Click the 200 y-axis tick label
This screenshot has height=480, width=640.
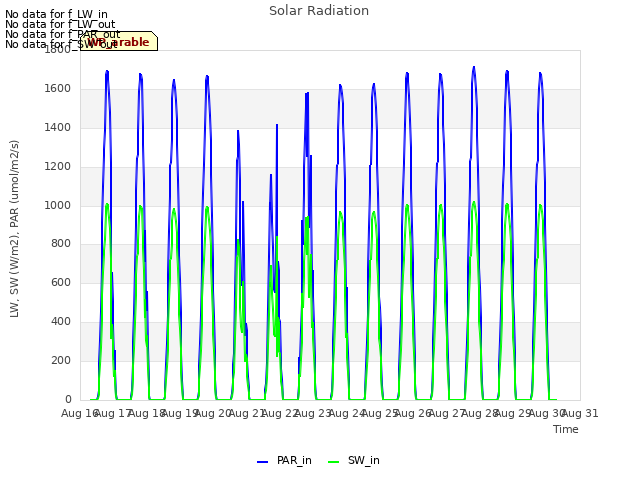click(61, 360)
